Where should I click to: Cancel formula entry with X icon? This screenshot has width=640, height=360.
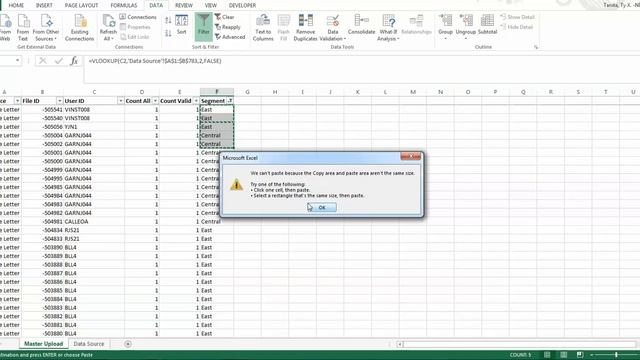[x=42, y=61]
